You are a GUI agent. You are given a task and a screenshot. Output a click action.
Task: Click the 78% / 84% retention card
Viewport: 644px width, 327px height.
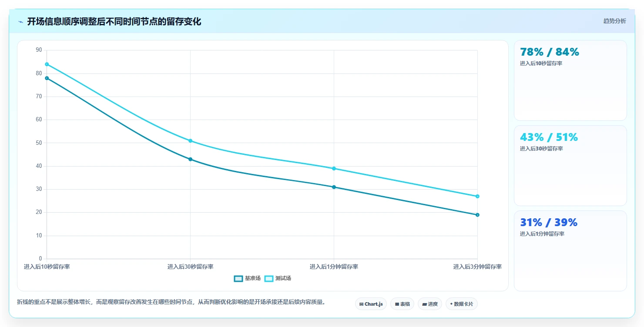570,80
